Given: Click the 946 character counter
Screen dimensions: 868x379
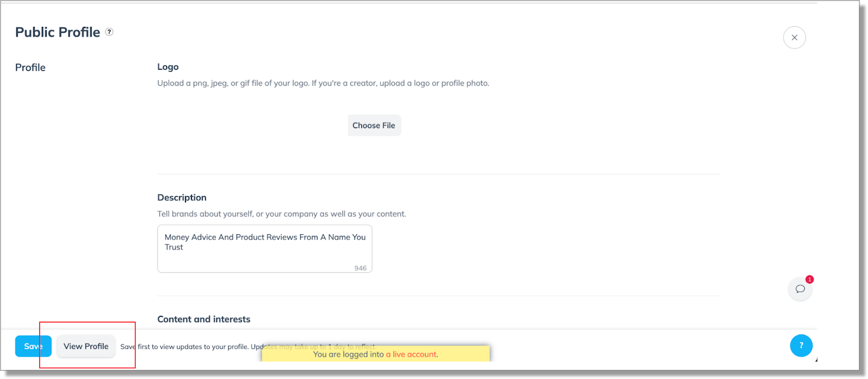Looking at the screenshot, I should (x=360, y=268).
